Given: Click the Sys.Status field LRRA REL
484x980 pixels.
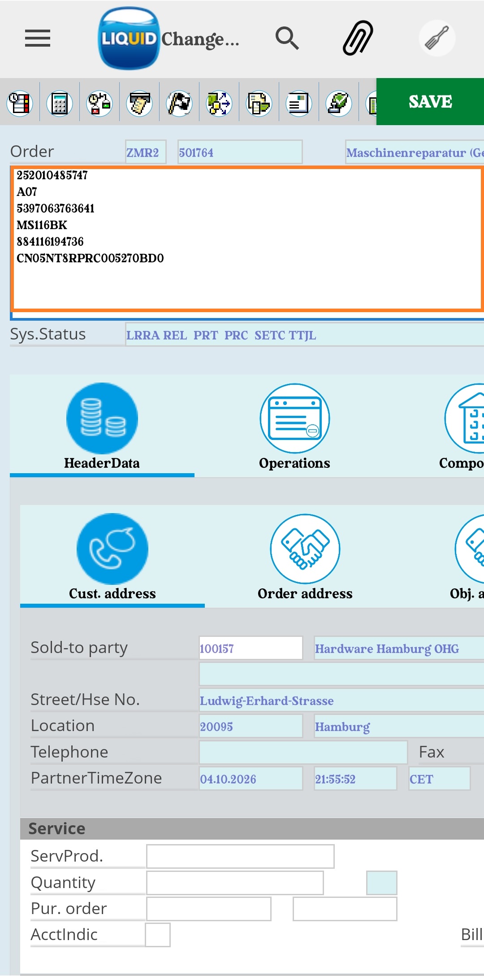Looking at the screenshot, I should [305, 335].
